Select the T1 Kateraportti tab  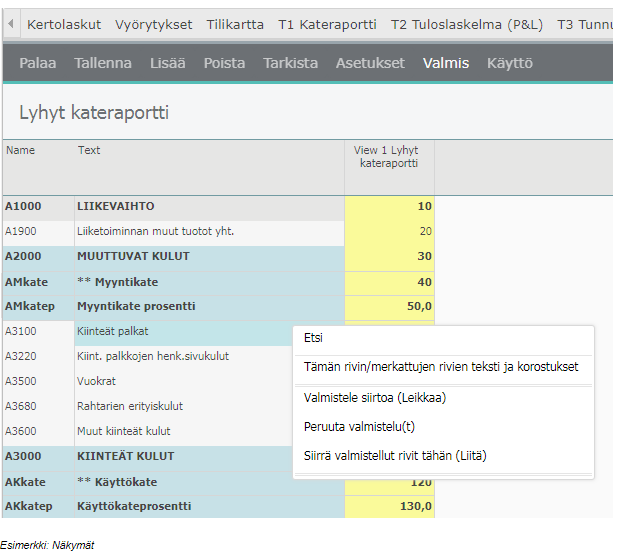tap(327, 24)
